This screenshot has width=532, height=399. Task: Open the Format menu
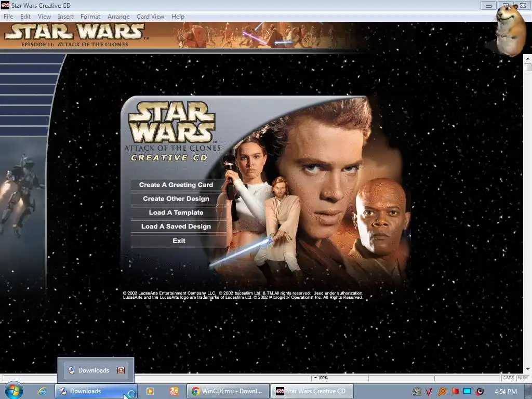[90, 17]
